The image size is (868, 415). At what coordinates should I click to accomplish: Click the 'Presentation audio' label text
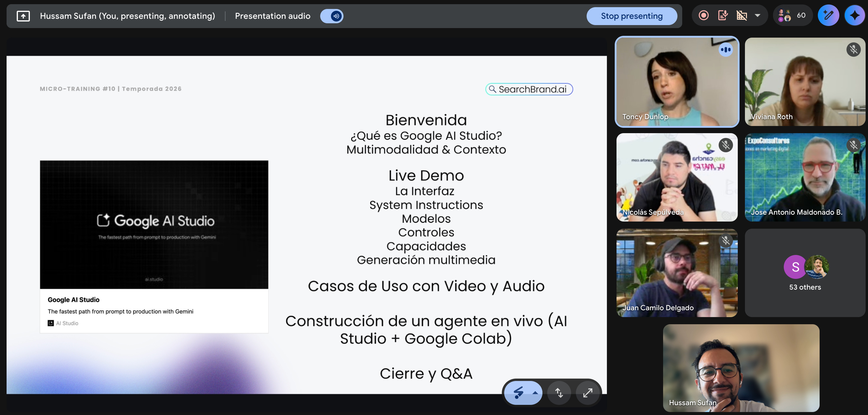pos(272,16)
